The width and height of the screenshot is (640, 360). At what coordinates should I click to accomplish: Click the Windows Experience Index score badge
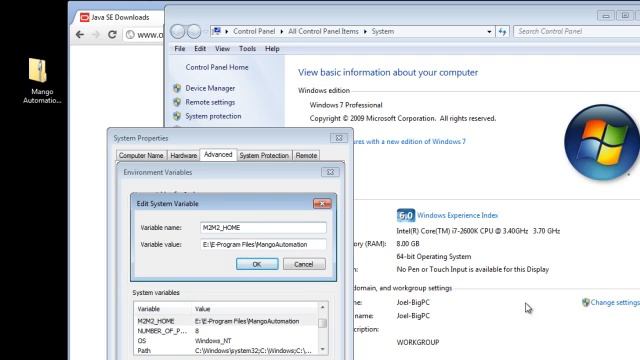(x=406, y=215)
